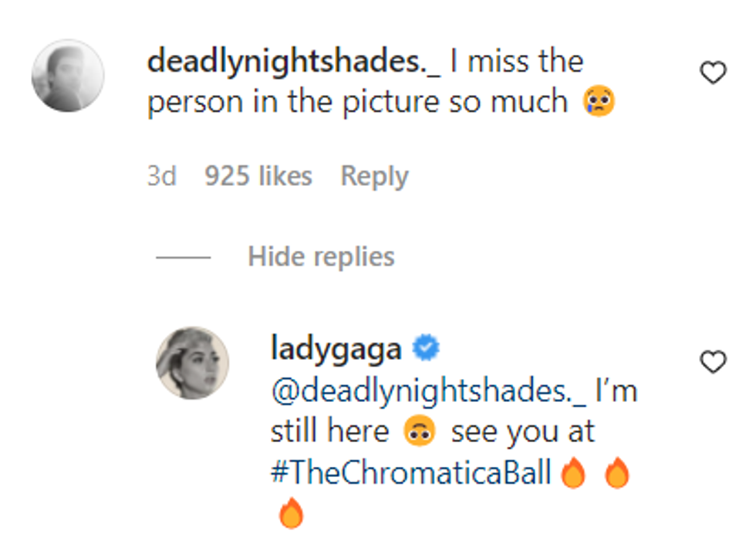The height and width of the screenshot is (551, 756).
Task: Open the #TheChromaticaBall hashtag
Action: pyautogui.click(x=410, y=472)
